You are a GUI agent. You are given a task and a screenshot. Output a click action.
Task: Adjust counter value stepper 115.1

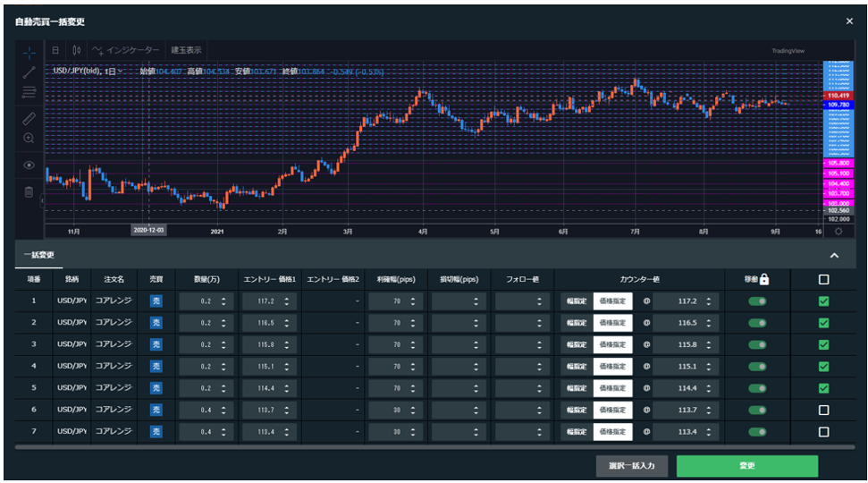(709, 367)
